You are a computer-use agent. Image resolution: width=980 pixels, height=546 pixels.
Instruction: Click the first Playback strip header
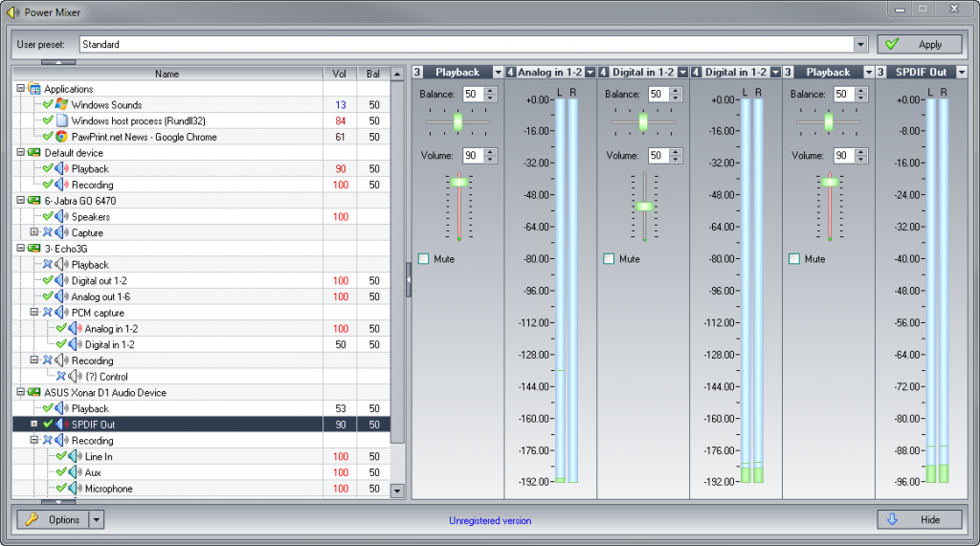coord(457,73)
